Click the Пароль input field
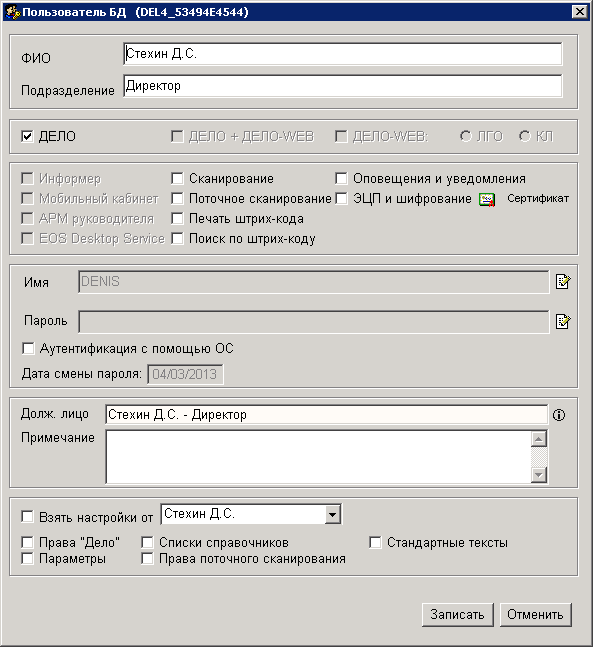This screenshot has height=647, width=593. point(314,321)
